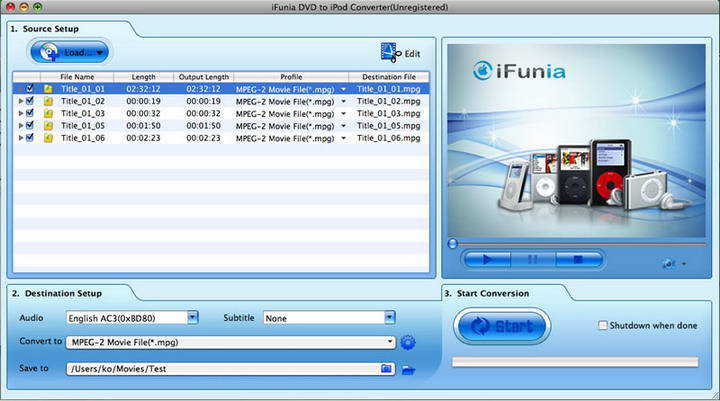This screenshot has width=720, height=401.
Task: Click destination file Title_01_06.mpg
Action: click(388, 138)
